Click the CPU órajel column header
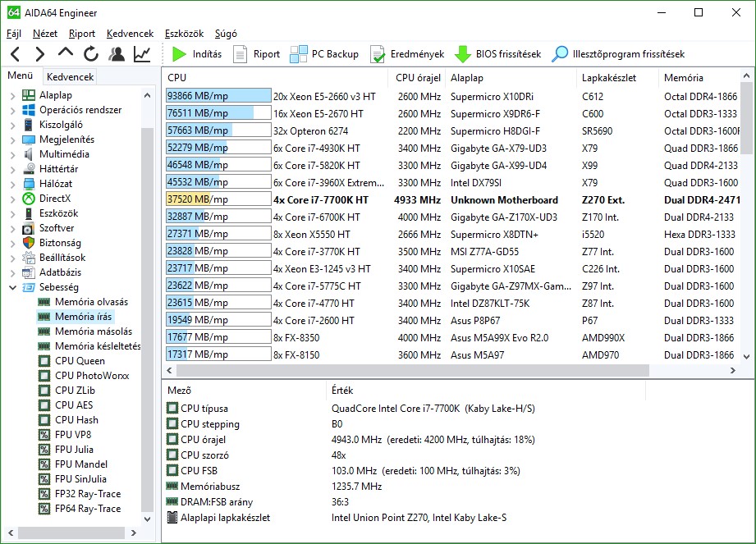Screen dimensions: 756x544 pyautogui.click(x=418, y=78)
